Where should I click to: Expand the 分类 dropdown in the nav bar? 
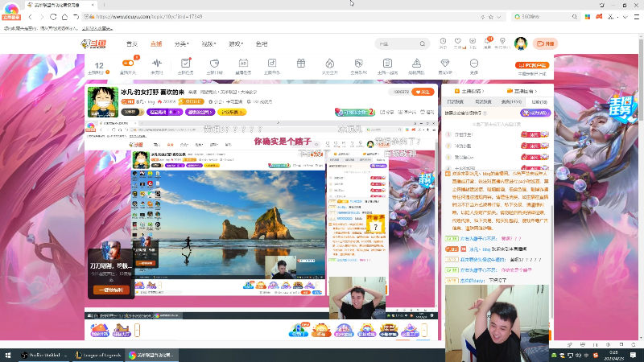point(181,44)
